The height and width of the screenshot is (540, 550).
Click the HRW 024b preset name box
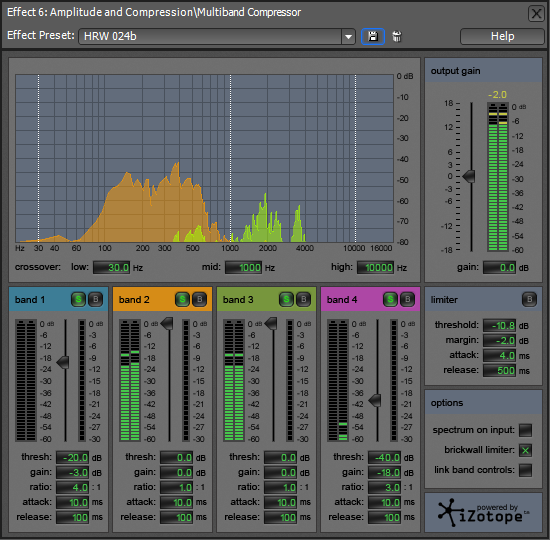[210, 36]
